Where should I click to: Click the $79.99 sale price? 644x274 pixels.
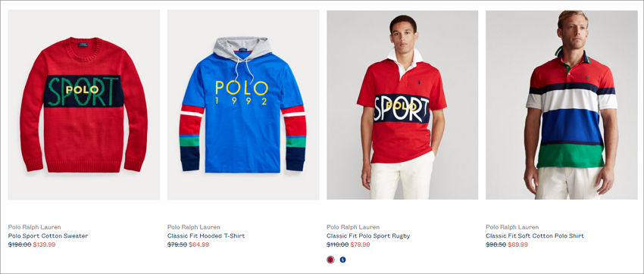360,244
